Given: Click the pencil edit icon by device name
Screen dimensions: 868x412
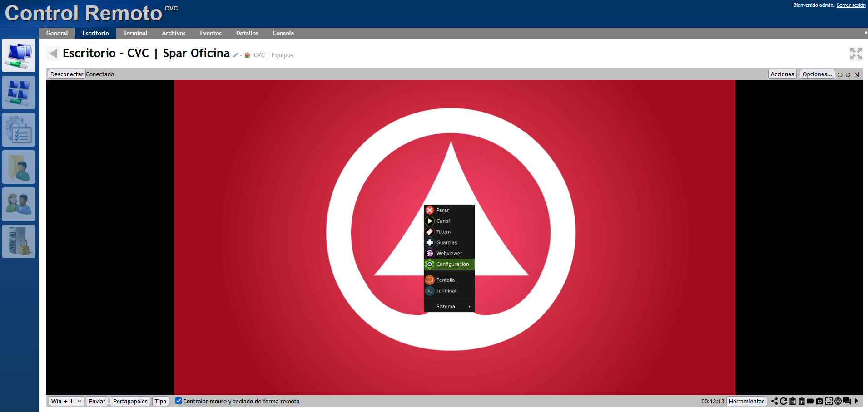Looking at the screenshot, I should 235,55.
